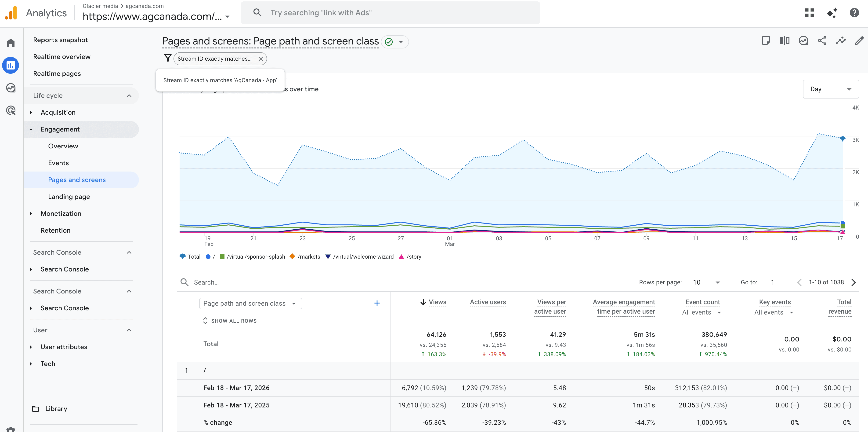Screen dimensions: 868x432
Task: Open the Day granularity dropdown
Action: (x=831, y=89)
